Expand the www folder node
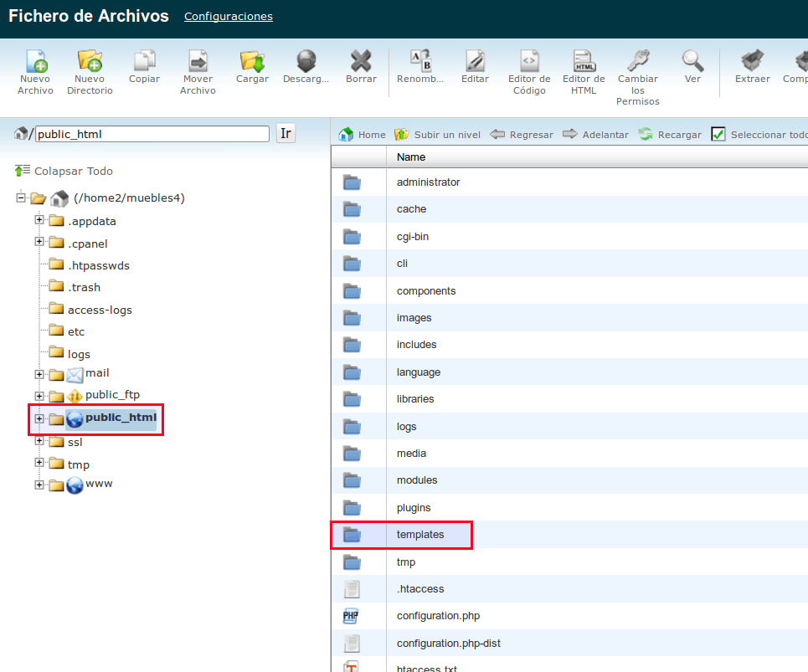 click(39, 485)
